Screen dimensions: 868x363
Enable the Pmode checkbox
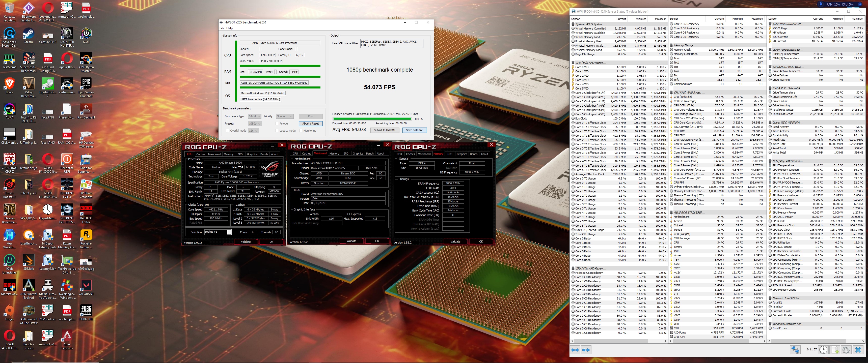[x=277, y=124]
